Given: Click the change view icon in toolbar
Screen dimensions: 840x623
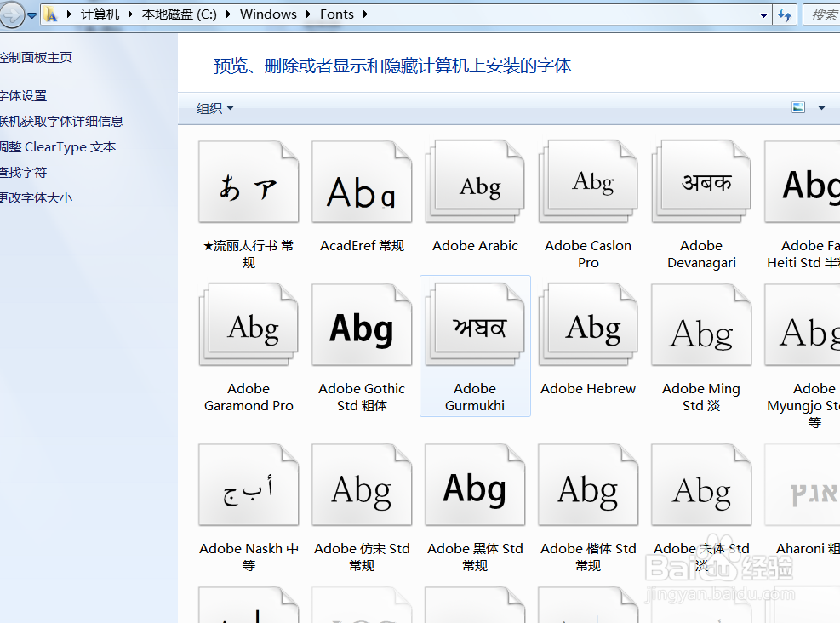Looking at the screenshot, I should [x=798, y=108].
